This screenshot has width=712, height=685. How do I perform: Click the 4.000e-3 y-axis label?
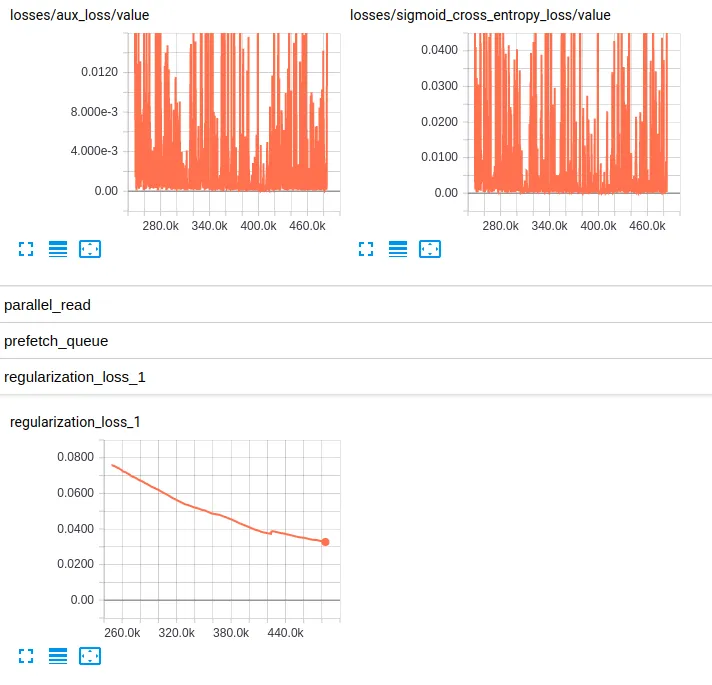94,151
